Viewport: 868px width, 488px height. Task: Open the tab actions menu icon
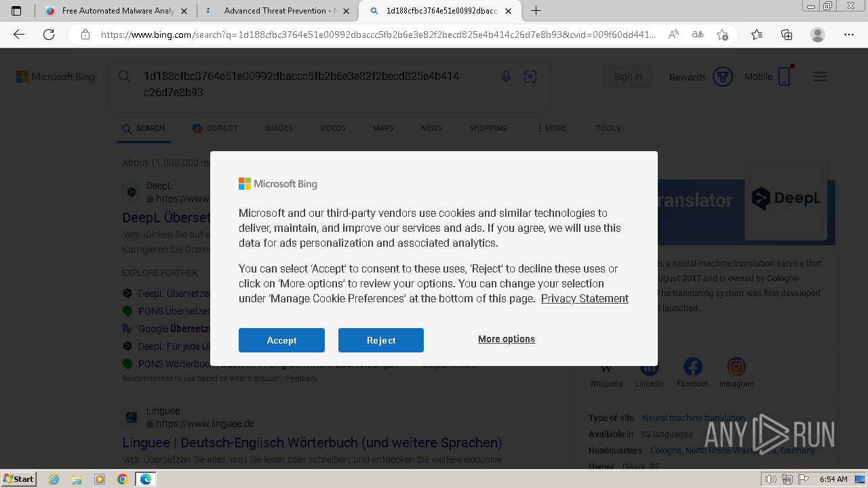[x=16, y=11]
